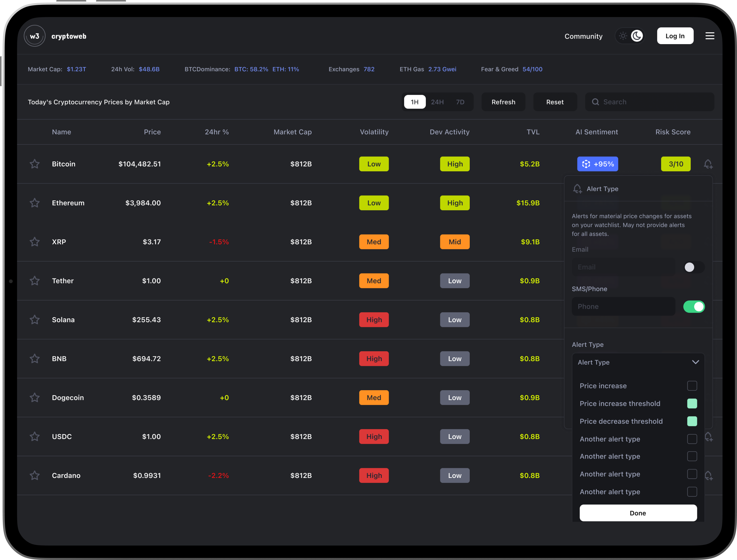
Task: Click the Done button
Action: [x=638, y=513]
